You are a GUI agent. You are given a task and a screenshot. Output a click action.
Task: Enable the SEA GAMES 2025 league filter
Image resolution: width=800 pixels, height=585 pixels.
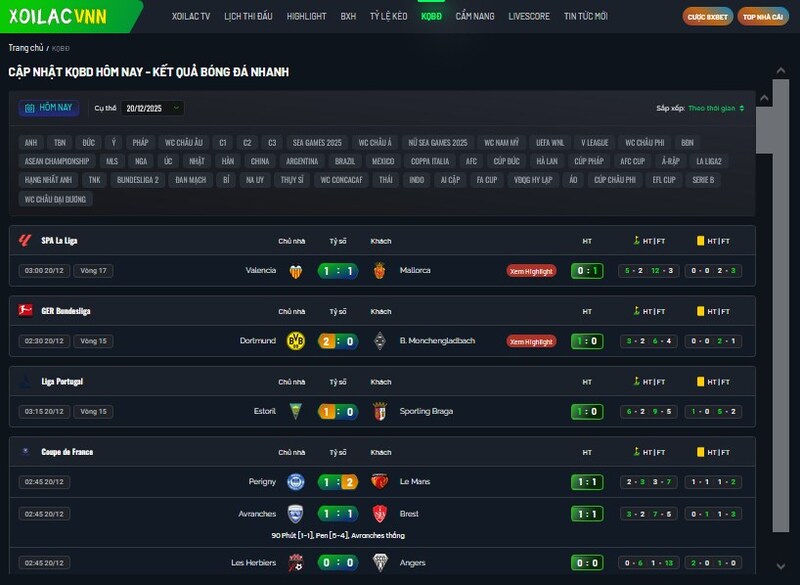(317, 143)
